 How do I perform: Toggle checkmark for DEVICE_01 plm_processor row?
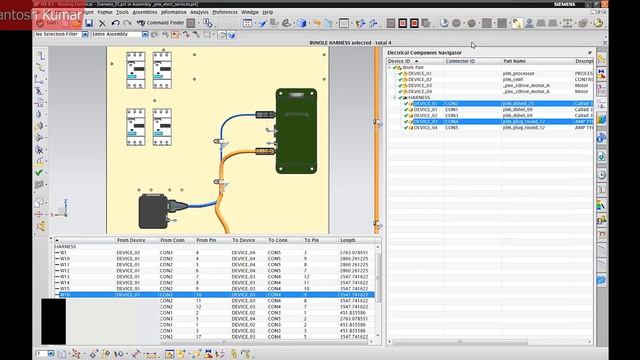(400, 73)
